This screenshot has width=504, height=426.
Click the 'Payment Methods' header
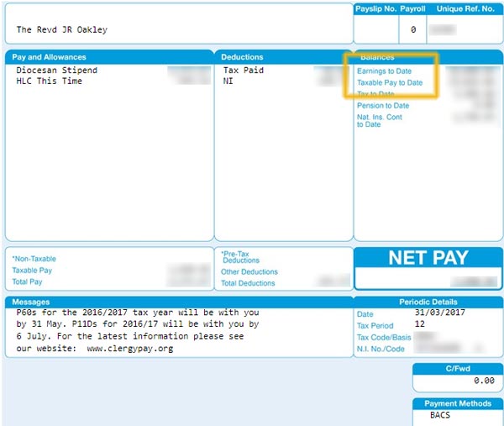(458, 403)
